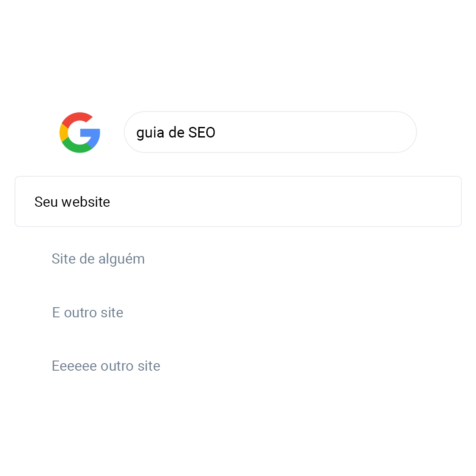Click the Google G logo

[79, 132]
